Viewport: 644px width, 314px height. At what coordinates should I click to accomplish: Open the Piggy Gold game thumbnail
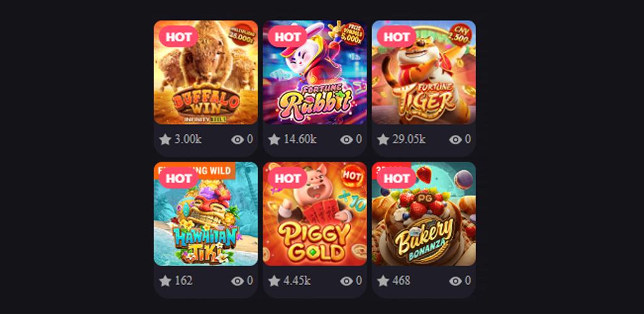point(314,214)
